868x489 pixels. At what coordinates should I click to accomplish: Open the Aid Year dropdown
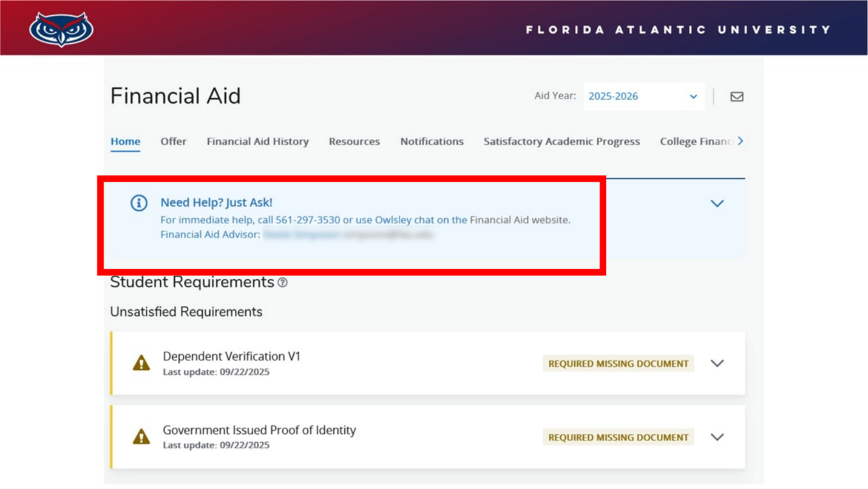(693, 96)
